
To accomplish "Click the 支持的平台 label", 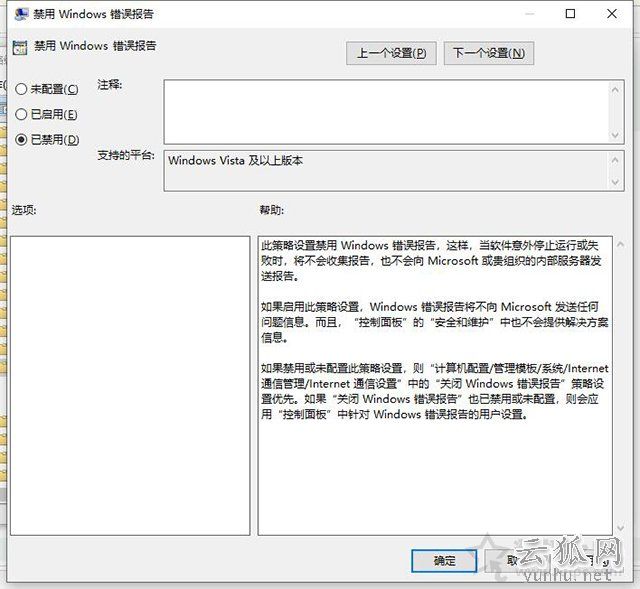I will point(126,155).
